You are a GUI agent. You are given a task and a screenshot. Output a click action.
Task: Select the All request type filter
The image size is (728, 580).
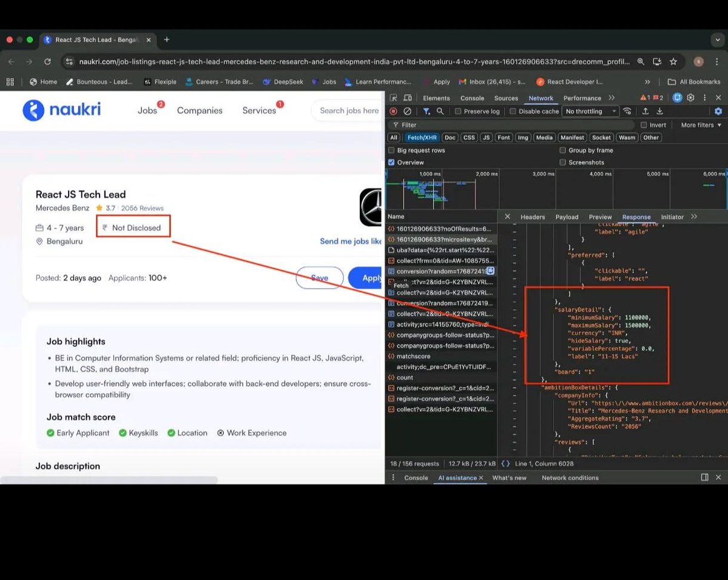tap(394, 138)
